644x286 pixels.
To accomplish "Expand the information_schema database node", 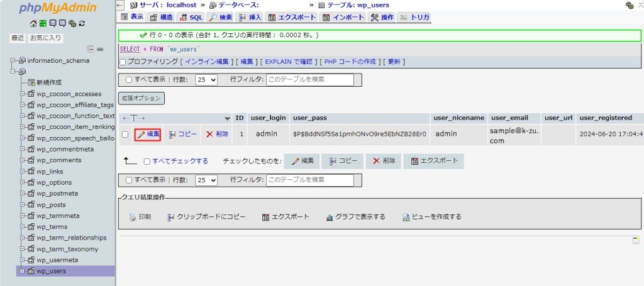I will click(13, 60).
